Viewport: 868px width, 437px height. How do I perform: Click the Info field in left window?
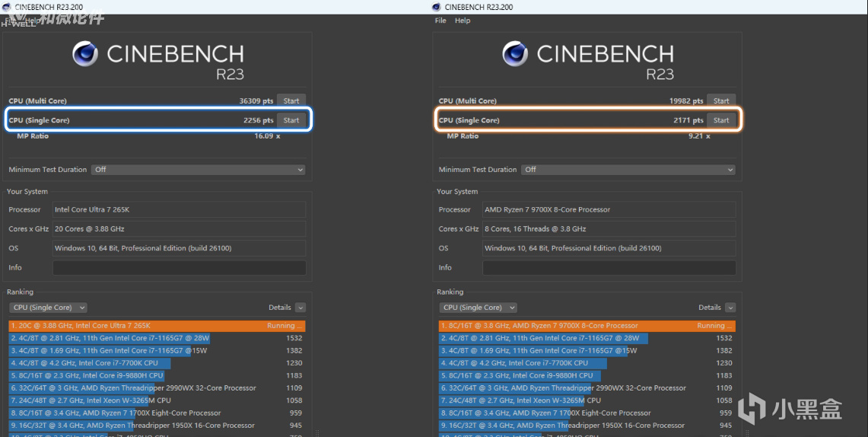(x=180, y=267)
